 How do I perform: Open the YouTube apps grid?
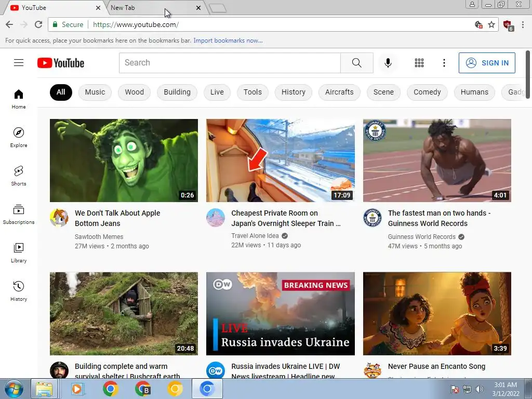(419, 63)
